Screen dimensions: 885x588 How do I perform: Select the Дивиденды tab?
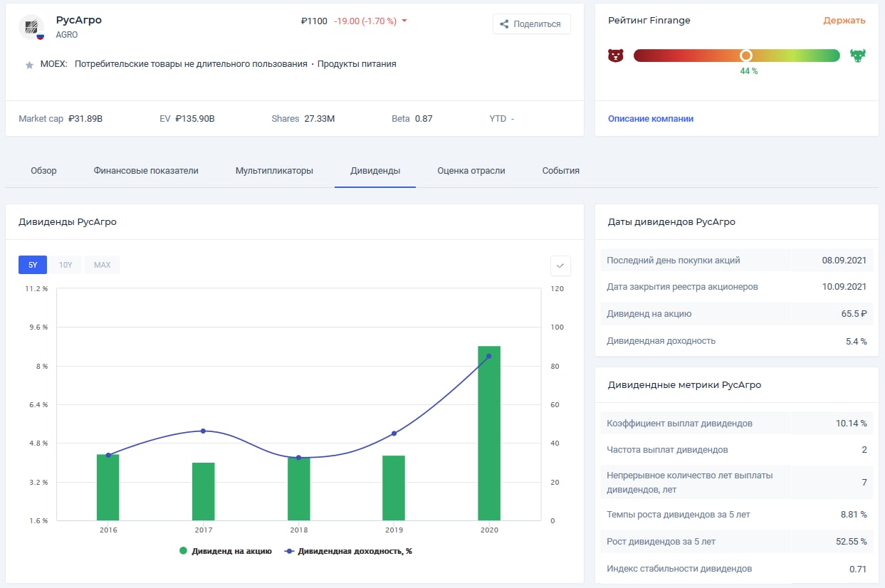(375, 171)
